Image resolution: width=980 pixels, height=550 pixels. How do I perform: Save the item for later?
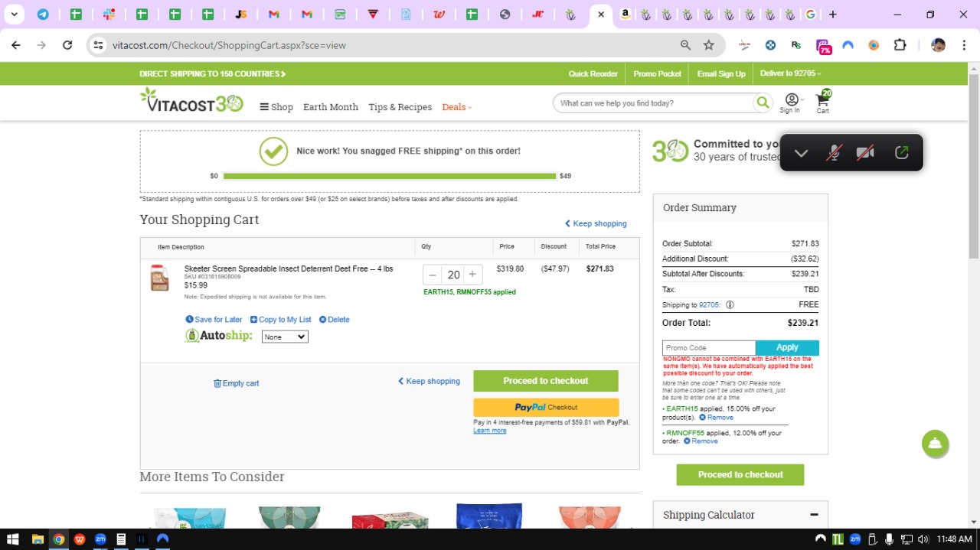pyautogui.click(x=214, y=320)
